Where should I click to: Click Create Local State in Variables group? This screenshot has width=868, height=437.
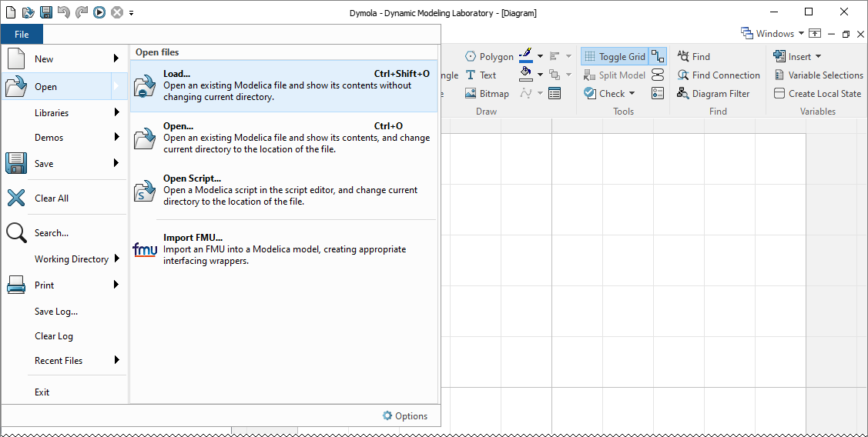click(x=817, y=94)
